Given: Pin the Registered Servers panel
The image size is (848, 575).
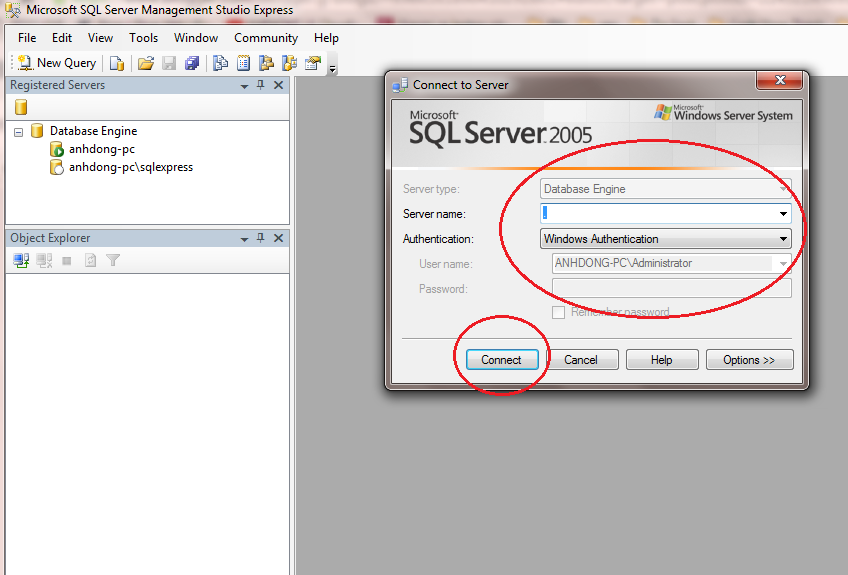Looking at the screenshot, I should (x=261, y=85).
